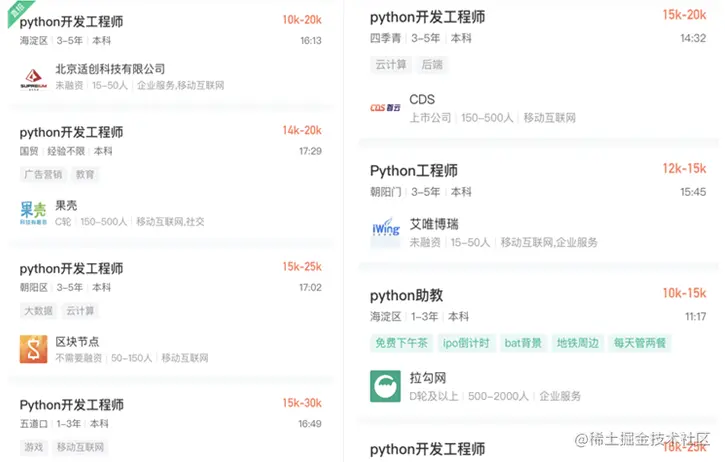The height and width of the screenshot is (462, 725).
Task: Select the 教育 tag
Action: (x=85, y=174)
